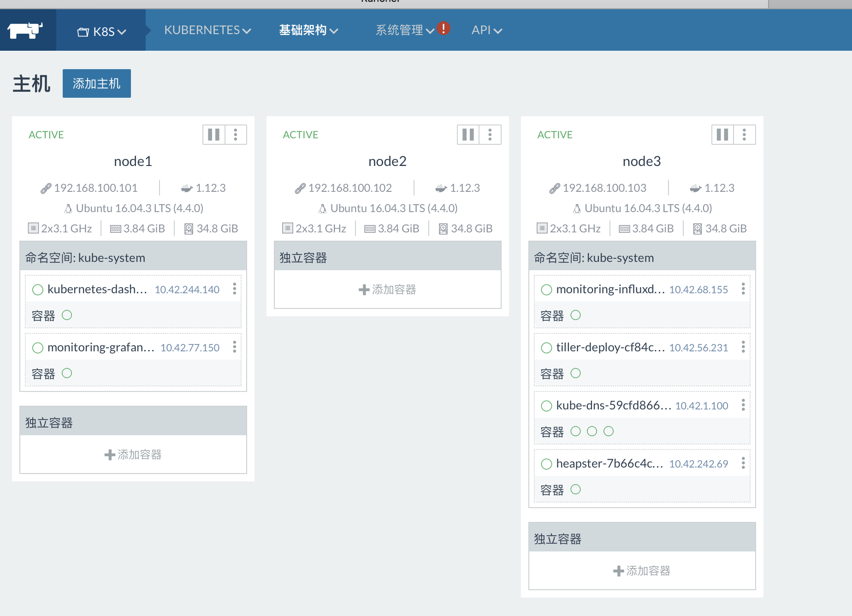Image resolution: width=852 pixels, height=616 pixels.
Task: Open the API dropdown
Action: tap(486, 30)
